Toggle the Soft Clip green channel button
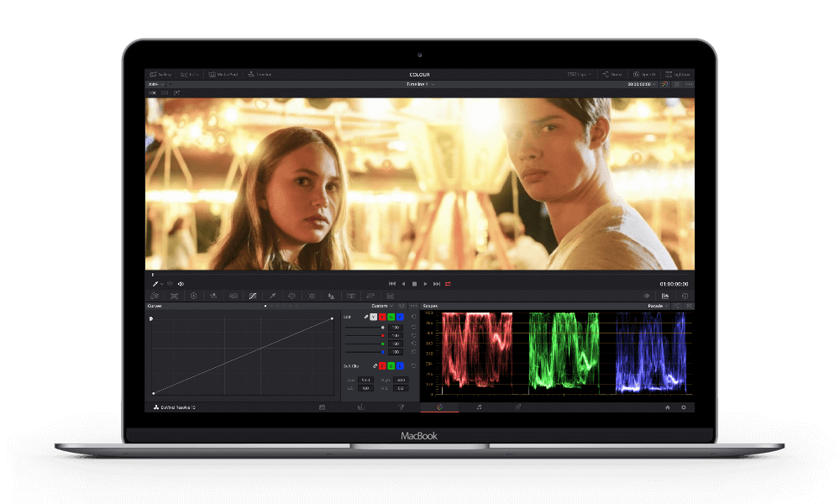 click(391, 366)
